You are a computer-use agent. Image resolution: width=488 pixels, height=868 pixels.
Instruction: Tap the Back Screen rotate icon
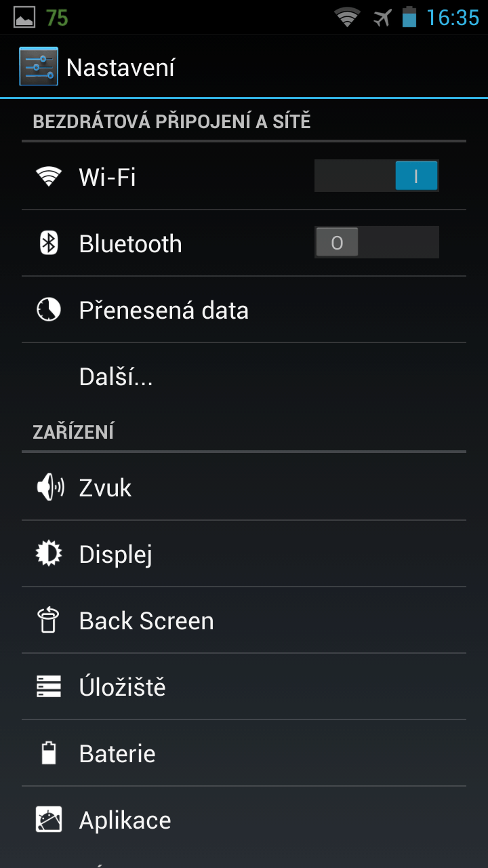coord(49,620)
